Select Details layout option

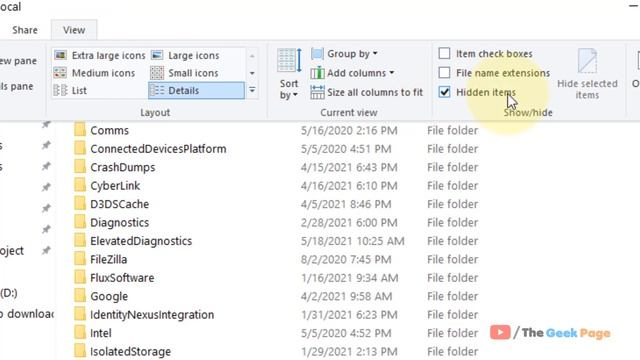pos(196,90)
